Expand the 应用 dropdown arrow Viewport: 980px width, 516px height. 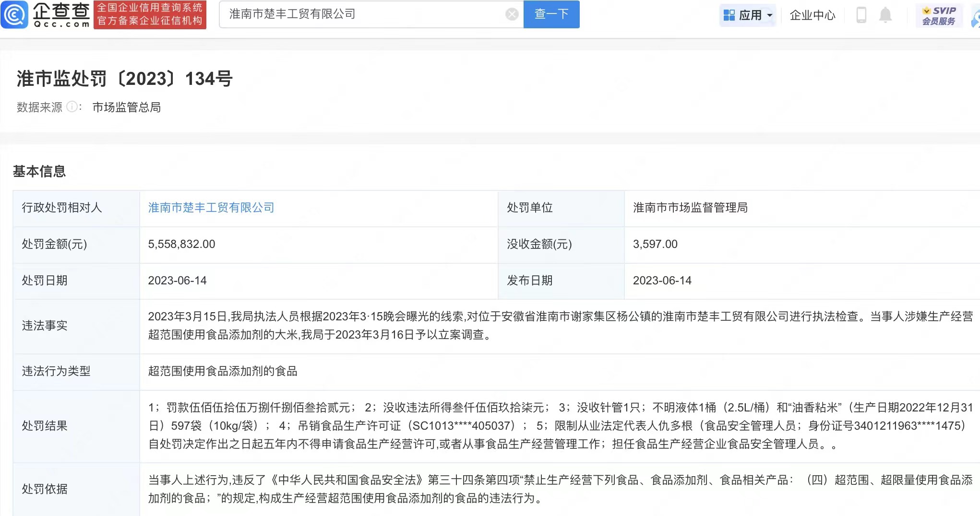coord(770,15)
